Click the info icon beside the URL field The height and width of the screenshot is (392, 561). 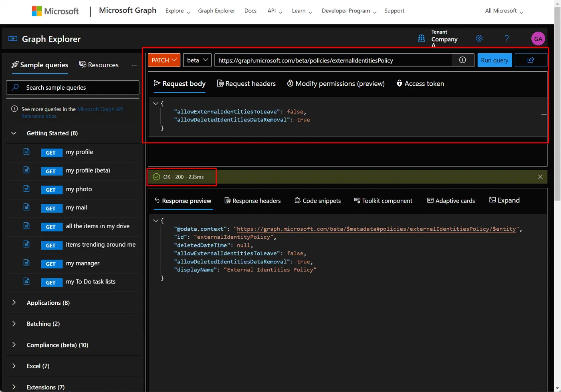pos(462,60)
